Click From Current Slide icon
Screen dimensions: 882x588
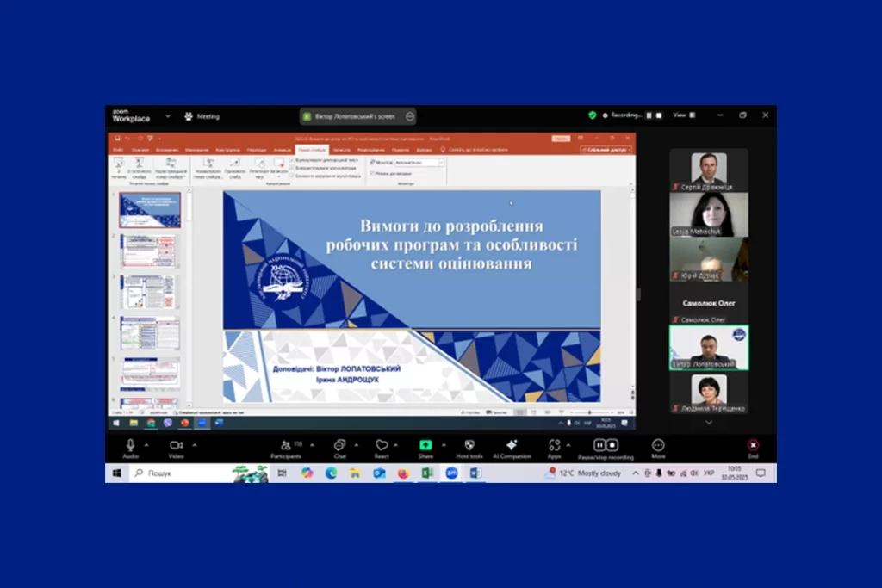(139, 168)
